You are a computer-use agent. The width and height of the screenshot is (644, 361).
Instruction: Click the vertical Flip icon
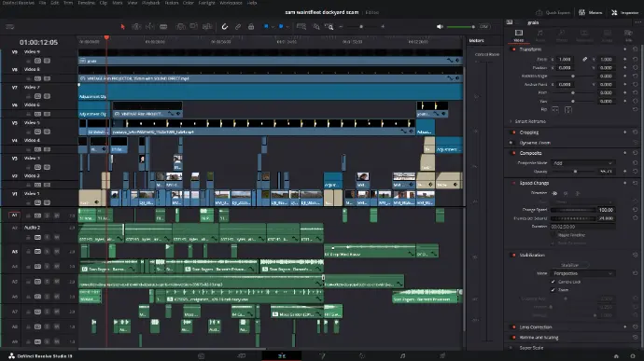point(568,110)
